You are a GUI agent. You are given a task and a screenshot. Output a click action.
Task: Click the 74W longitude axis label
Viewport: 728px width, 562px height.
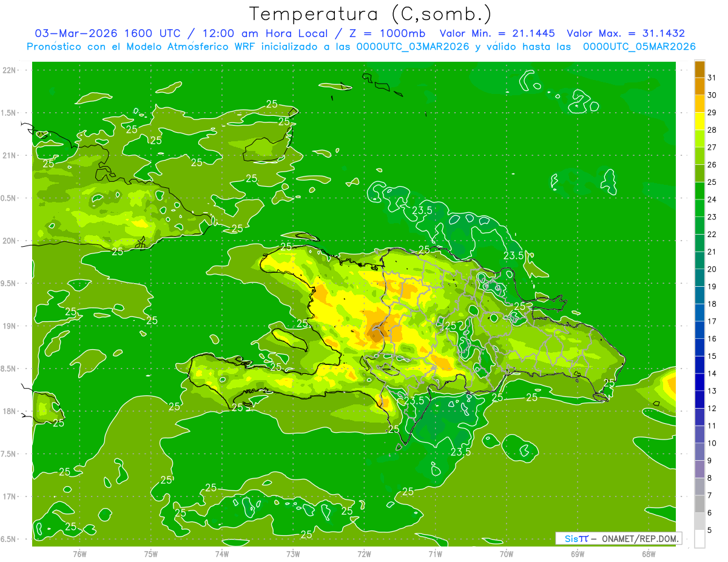(x=221, y=554)
